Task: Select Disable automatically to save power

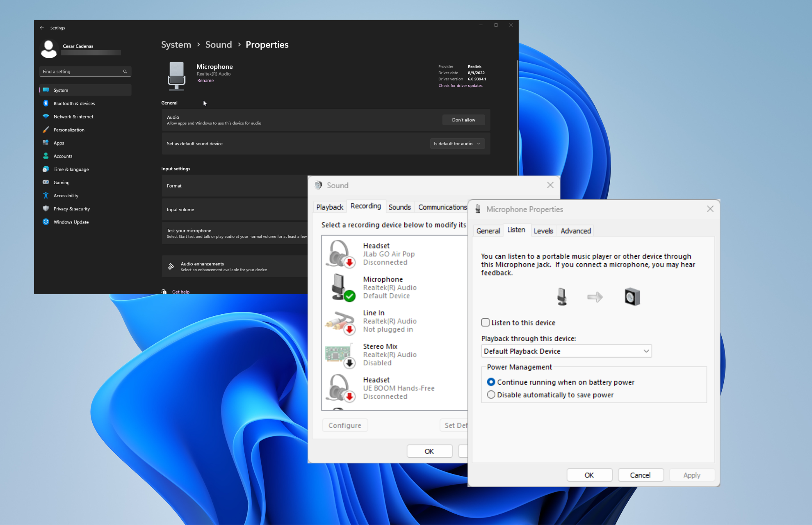Action: point(491,395)
